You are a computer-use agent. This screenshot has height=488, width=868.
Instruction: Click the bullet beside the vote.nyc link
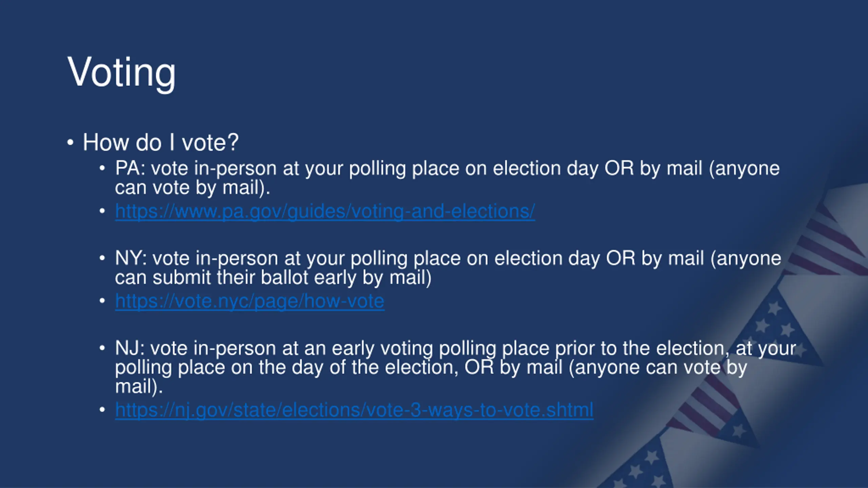coord(102,301)
